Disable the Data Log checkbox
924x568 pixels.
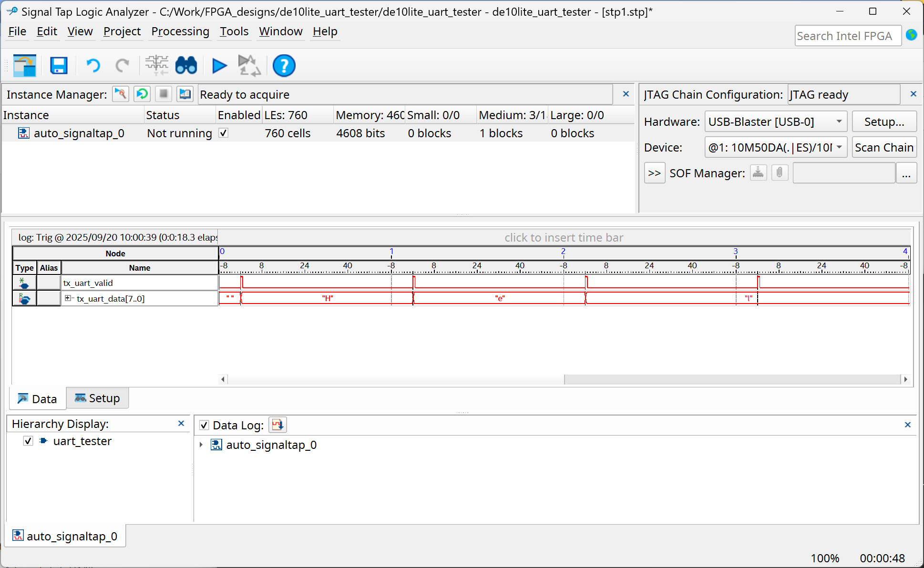coord(204,425)
